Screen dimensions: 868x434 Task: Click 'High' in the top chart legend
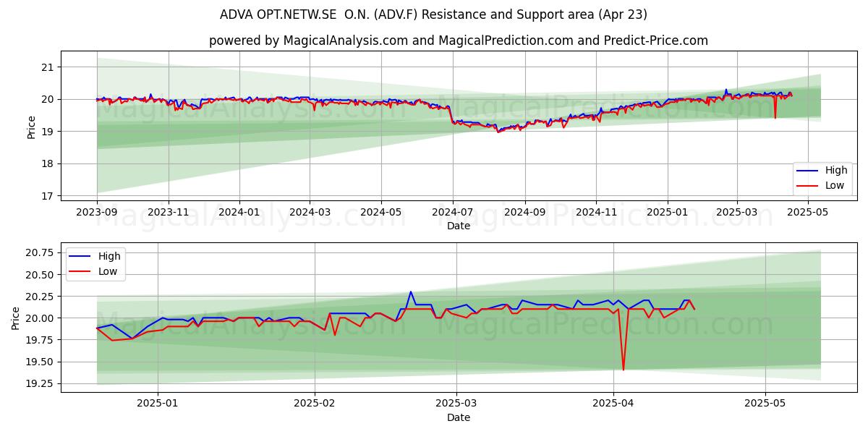pos(836,171)
